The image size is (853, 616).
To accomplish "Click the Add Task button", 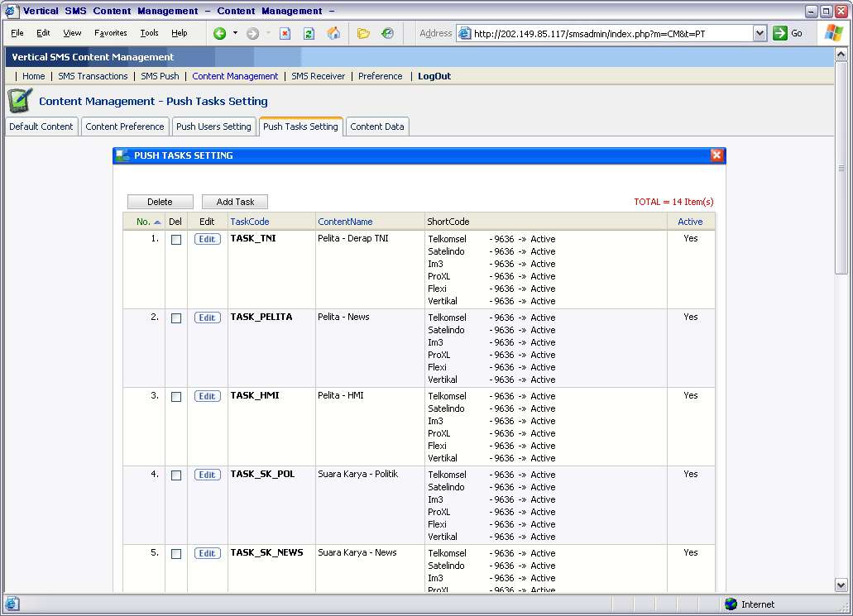I will (235, 202).
